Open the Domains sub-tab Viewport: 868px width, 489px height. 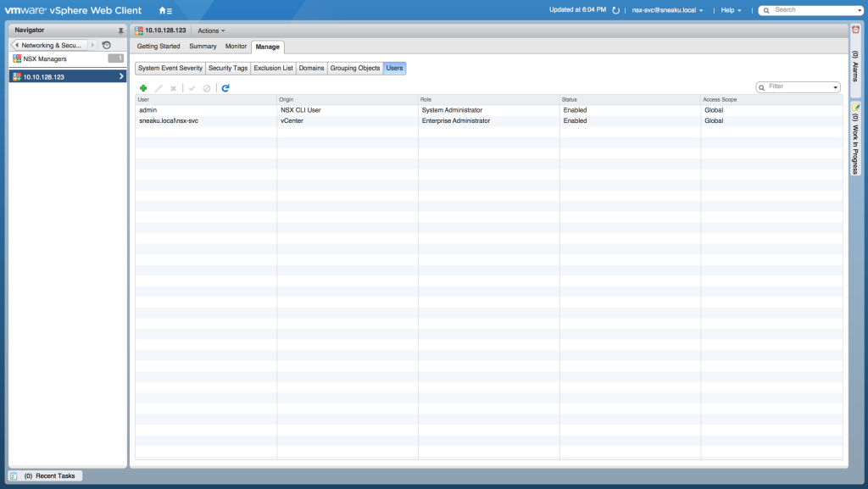click(x=311, y=68)
